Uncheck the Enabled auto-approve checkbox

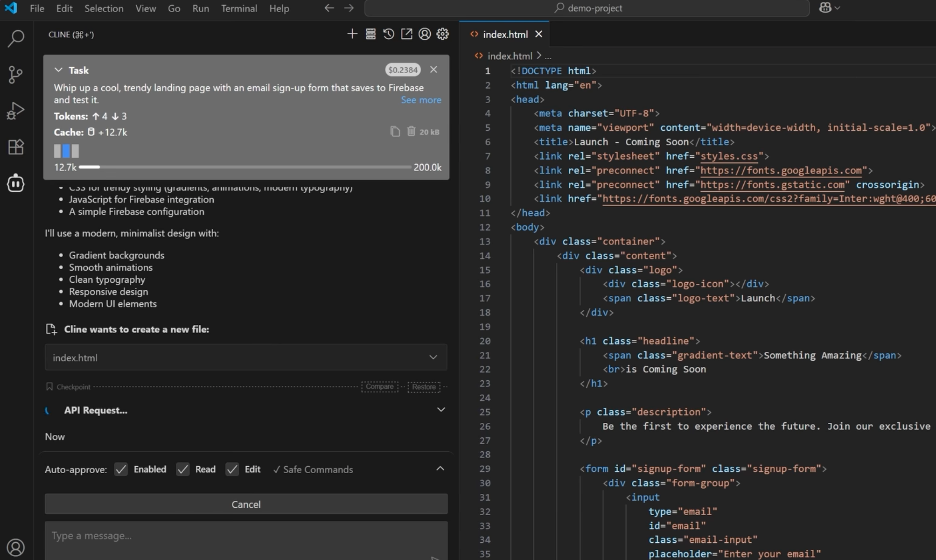point(121,469)
